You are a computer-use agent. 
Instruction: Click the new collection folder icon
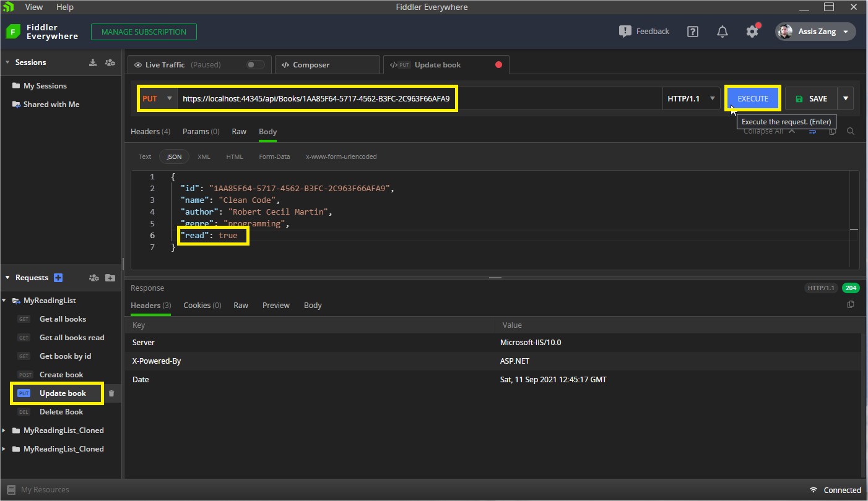click(x=110, y=278)
